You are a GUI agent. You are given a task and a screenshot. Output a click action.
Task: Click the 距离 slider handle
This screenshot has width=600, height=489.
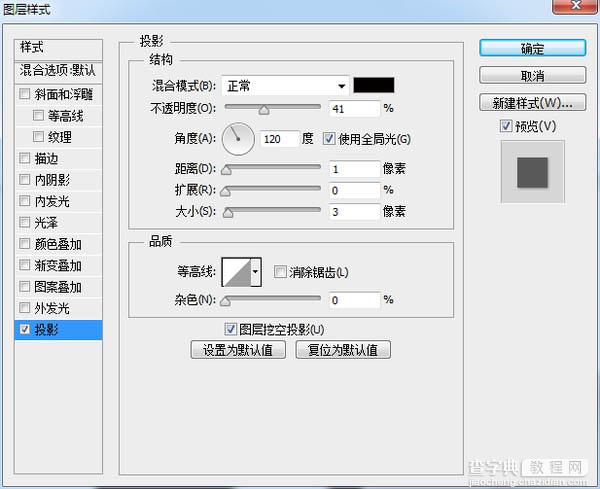point(226,170)
